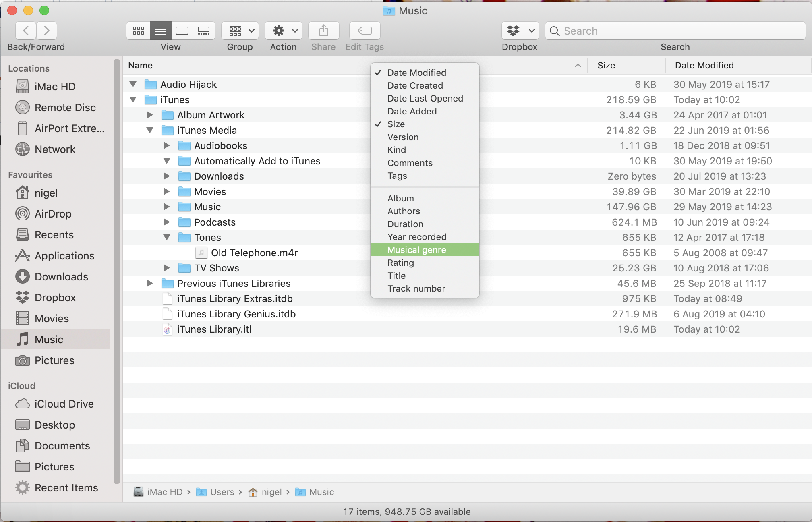Screen dimensions: 812x522
Task: Enable Date Added column
Action: (x=425, y=111)
